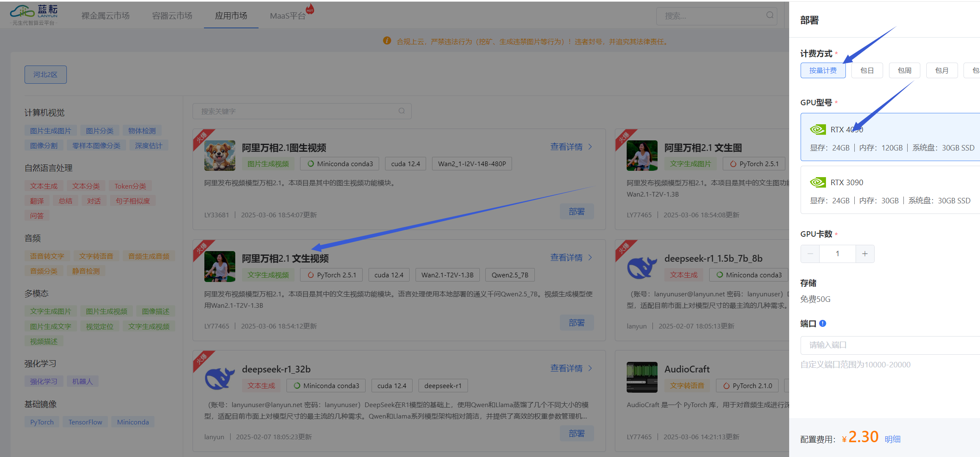
Task: Filter by 音频生成音频 tag
Action: tap(149, 256)
